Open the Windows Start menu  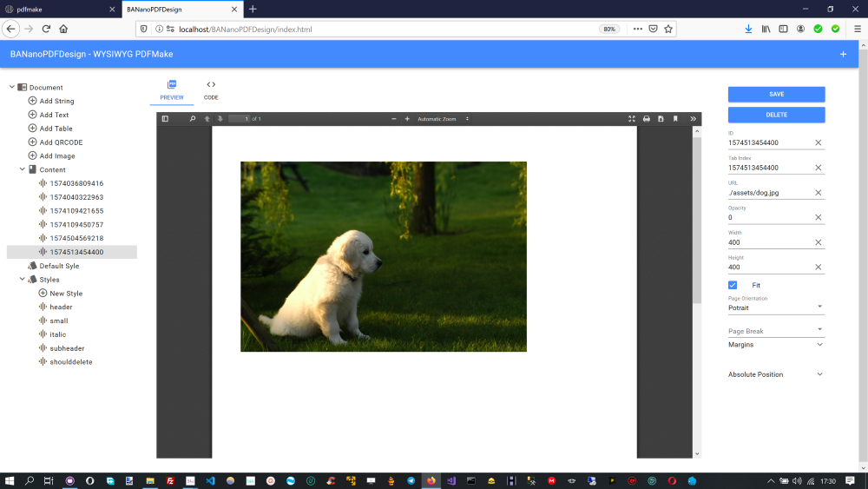(x=10, y=480)
